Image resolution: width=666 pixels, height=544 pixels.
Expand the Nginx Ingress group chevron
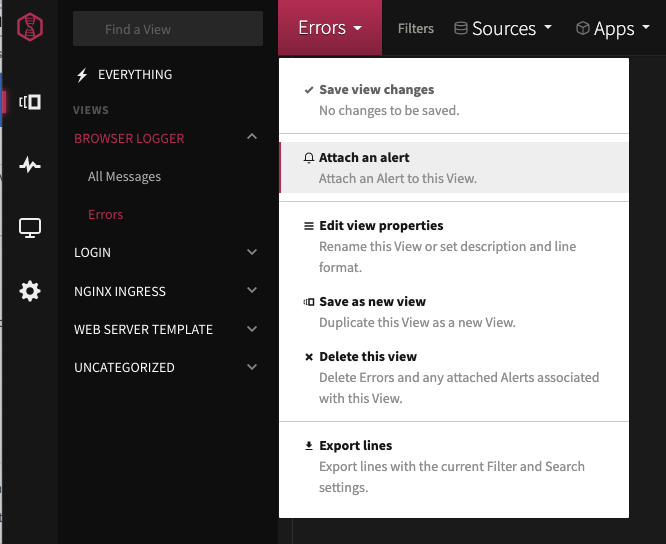252,290
